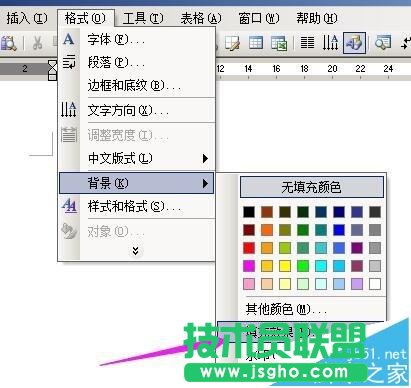This screenshot has height=388, width=411.
Task: Select 边框和底纹(B)... menu item
Action: coord(137,85)
